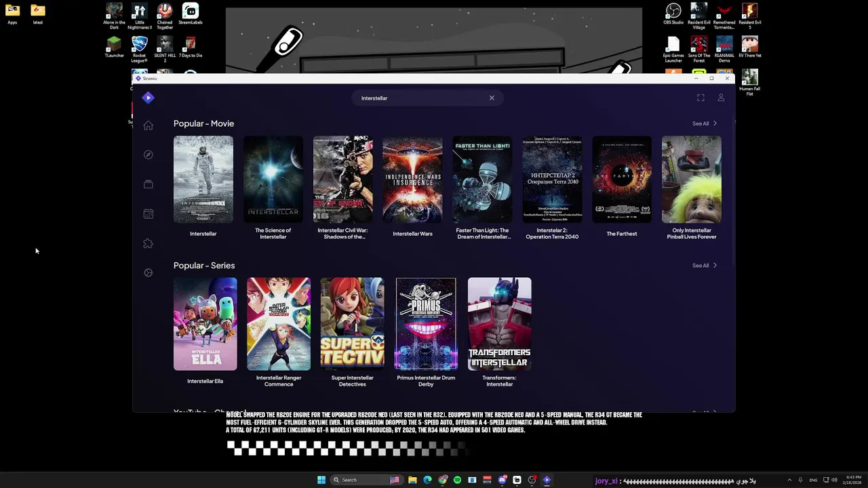Open the Calendar icon in Stremio sidebar
This screenshot has width=868, height=488.
(148, 214)
